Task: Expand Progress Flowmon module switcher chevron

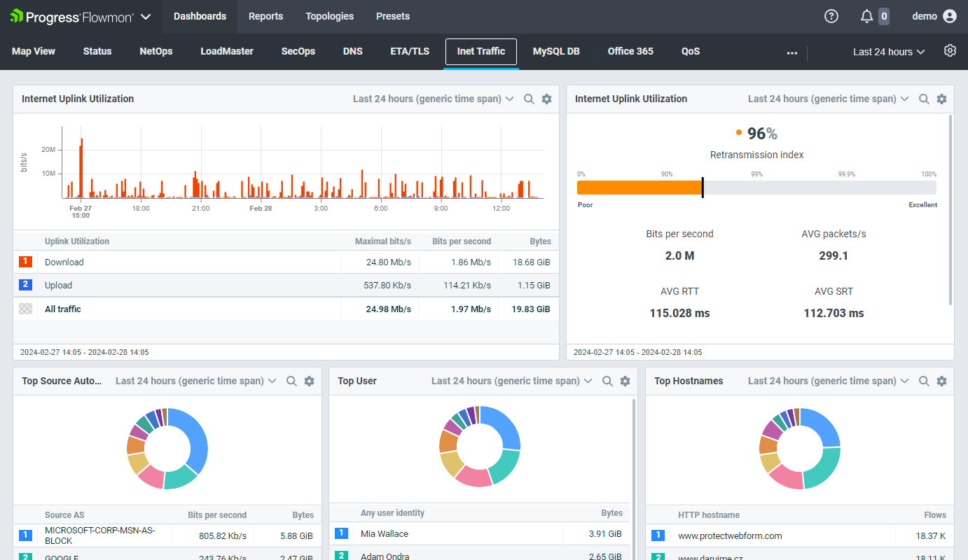Action: click(146, 16)
